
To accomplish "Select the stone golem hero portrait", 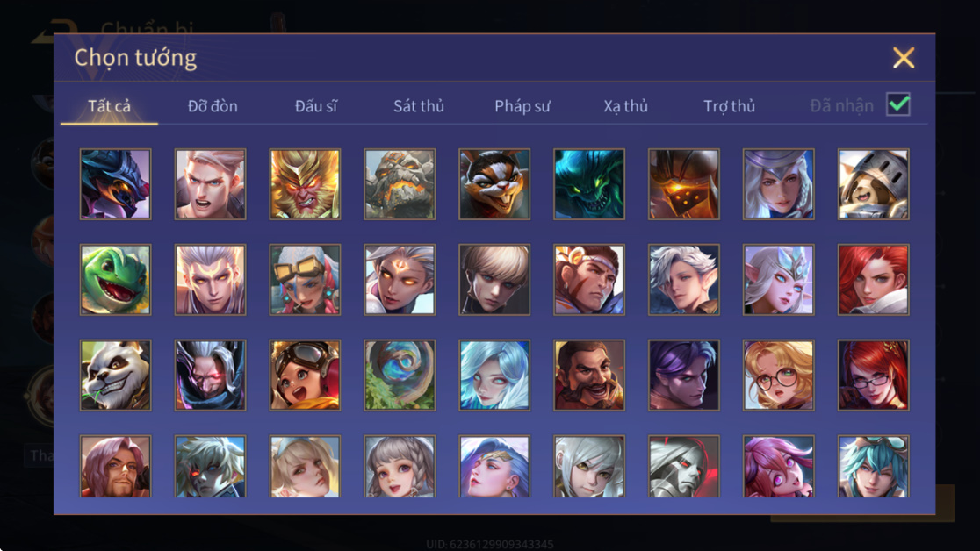I will [x=400, y=184].
